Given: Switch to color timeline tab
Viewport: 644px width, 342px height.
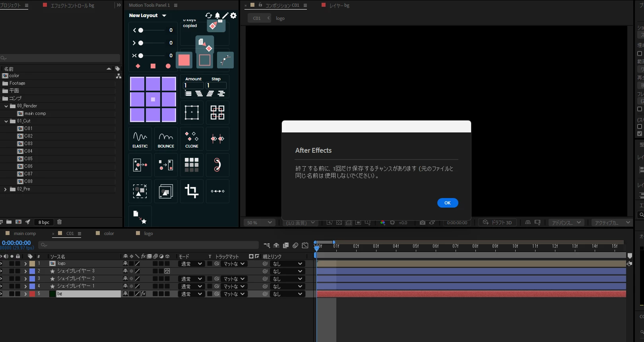Looking at the screenshot, I should [109, 233].
